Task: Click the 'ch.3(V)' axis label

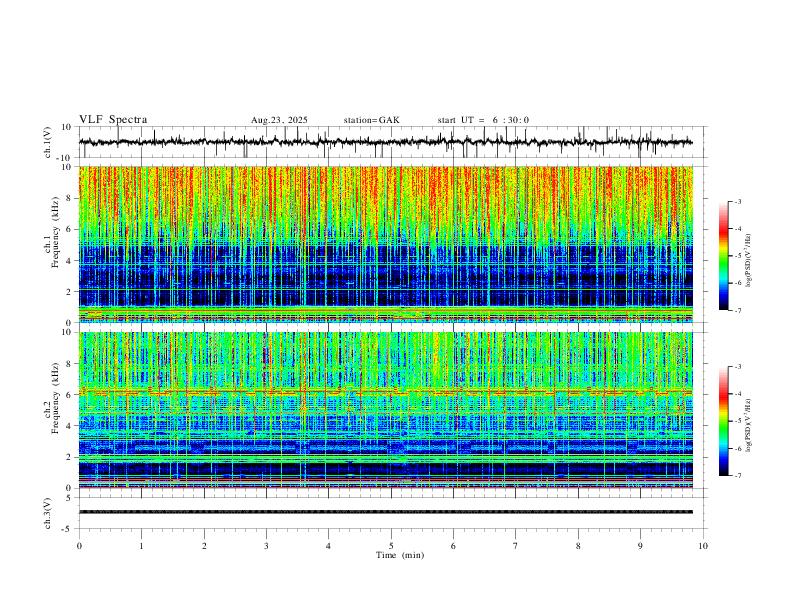Action: (x=48, y=513)
